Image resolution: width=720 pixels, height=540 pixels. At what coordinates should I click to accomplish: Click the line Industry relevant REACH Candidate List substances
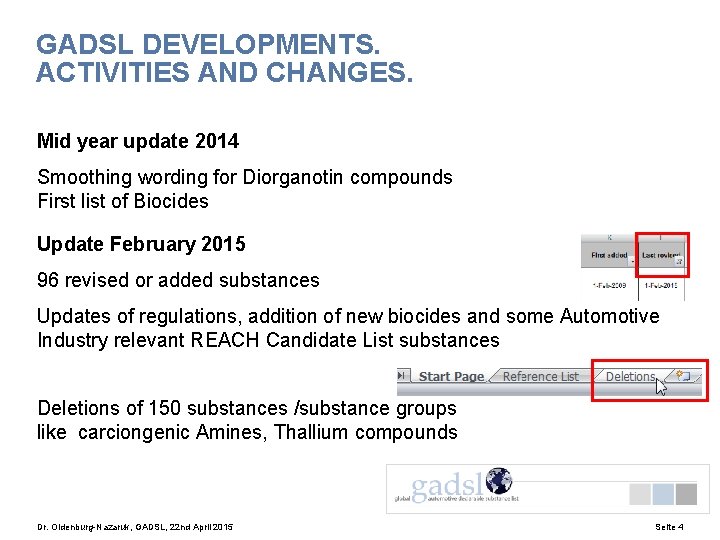pos(268,340)
